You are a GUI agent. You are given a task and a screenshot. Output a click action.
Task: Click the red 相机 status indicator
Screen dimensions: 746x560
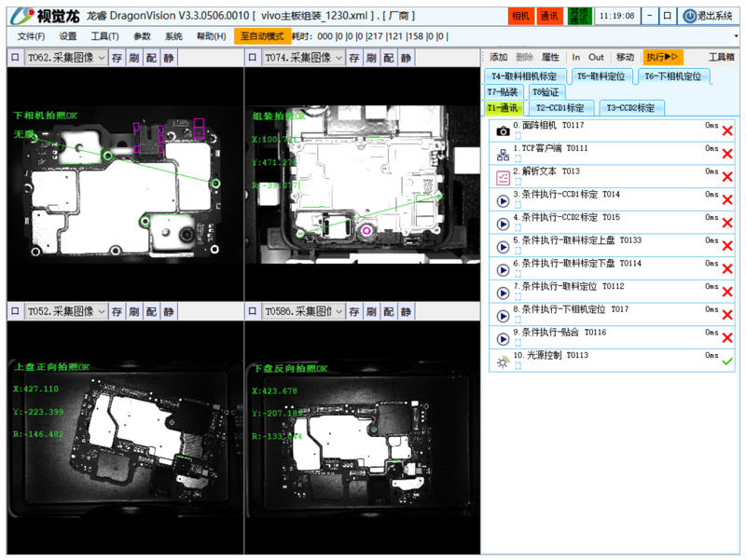point(520,16)
